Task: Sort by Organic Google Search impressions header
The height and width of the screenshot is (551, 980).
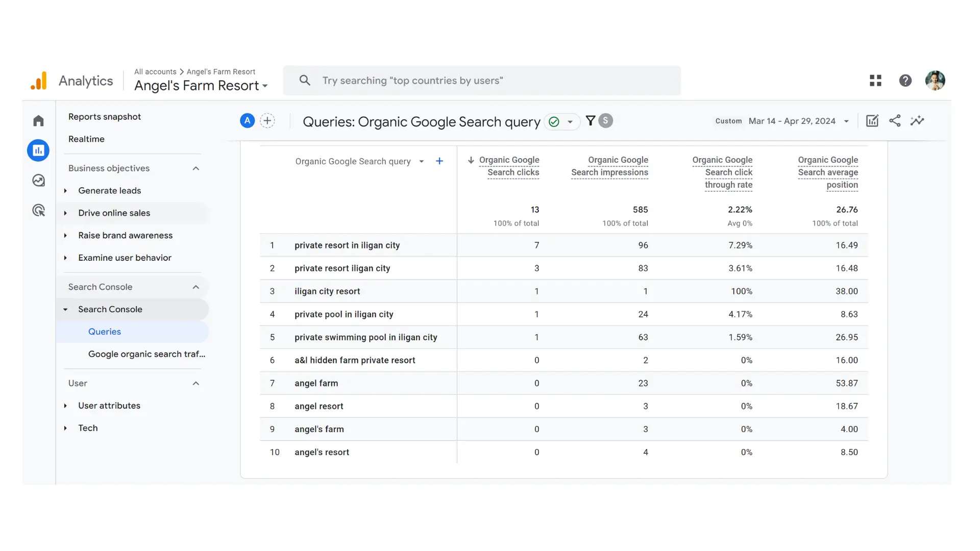Action: coord(609,166)
